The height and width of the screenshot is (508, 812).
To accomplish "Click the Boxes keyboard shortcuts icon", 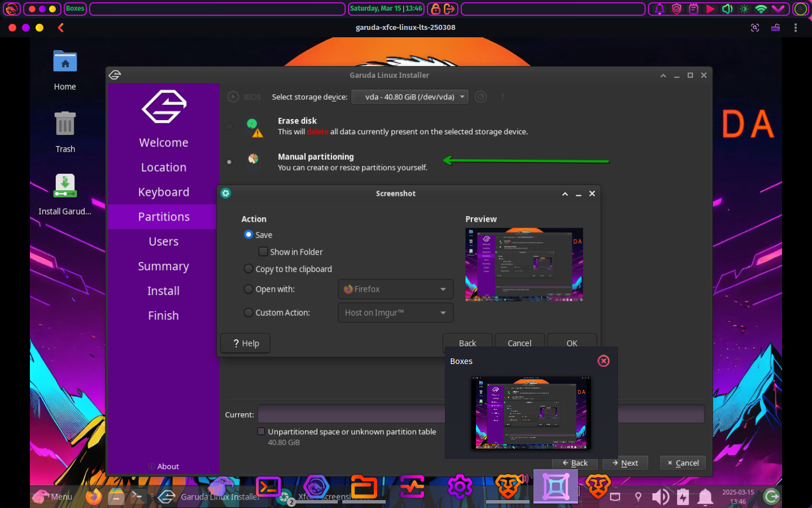I will click(x=776, y=28).
